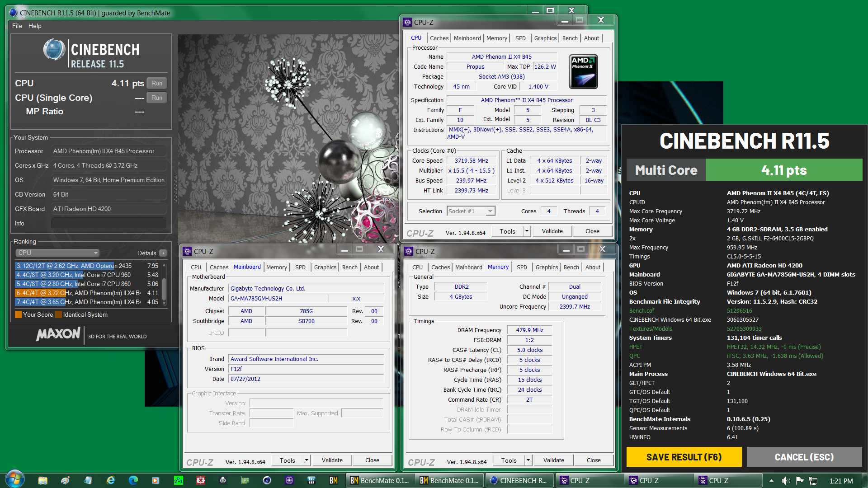
Task: Open Internet Explorer from the taskbar
Action: (x=111, y=480)
